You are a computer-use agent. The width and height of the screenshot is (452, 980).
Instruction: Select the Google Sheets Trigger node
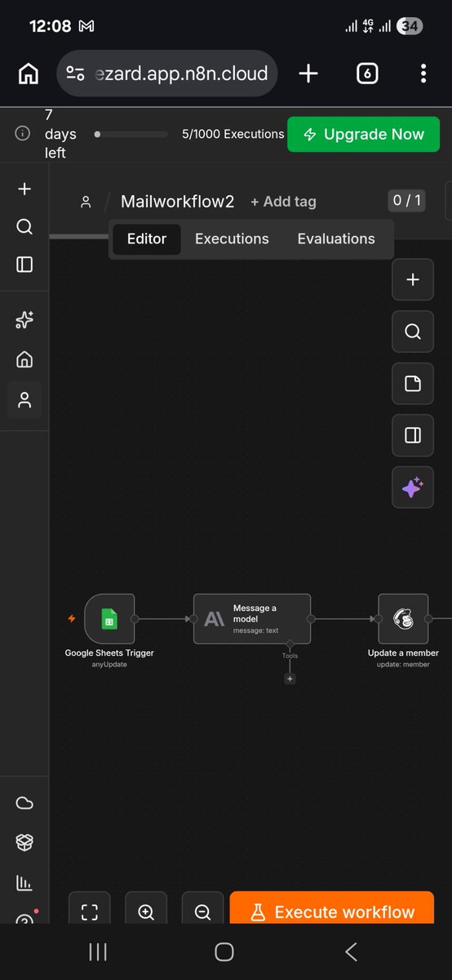(109, 619)
